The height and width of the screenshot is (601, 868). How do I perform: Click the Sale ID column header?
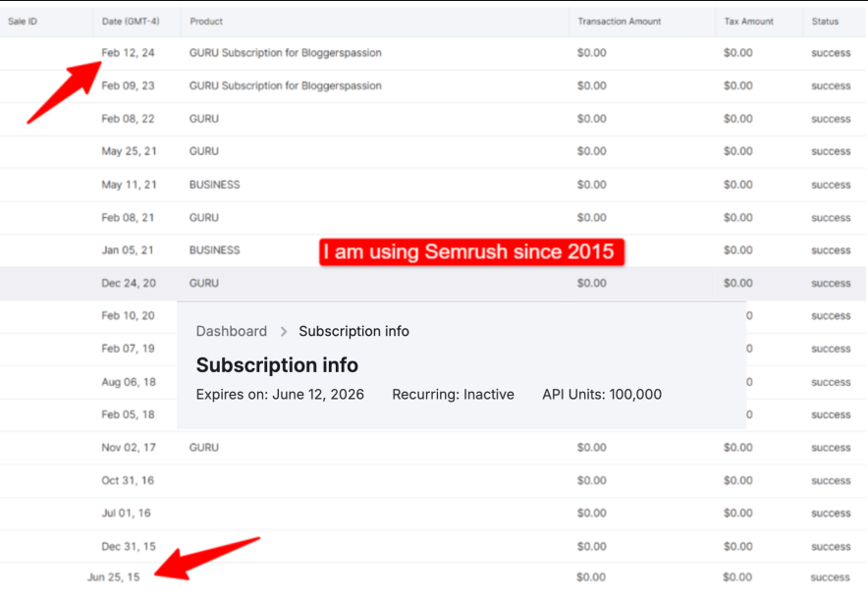coord(22,21)
